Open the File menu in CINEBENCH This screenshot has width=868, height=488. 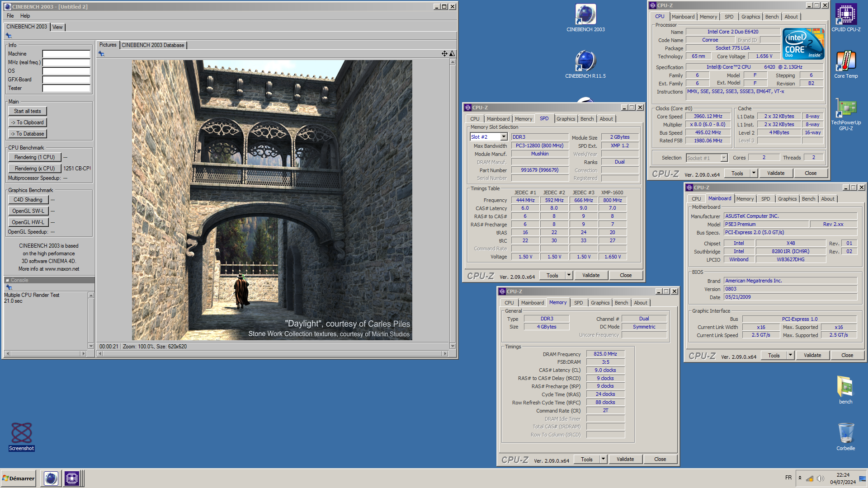click(10, 16)
